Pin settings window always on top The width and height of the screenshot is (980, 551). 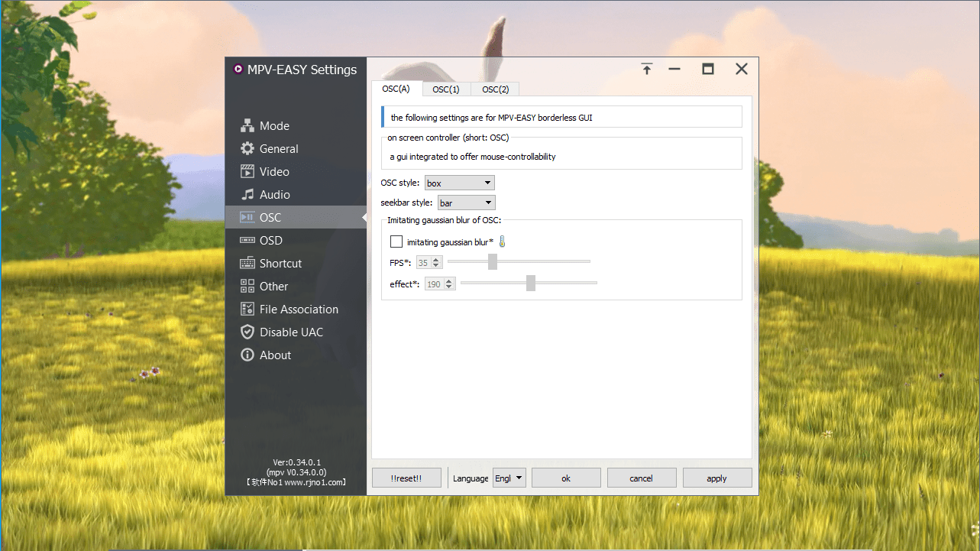[647, 69]
